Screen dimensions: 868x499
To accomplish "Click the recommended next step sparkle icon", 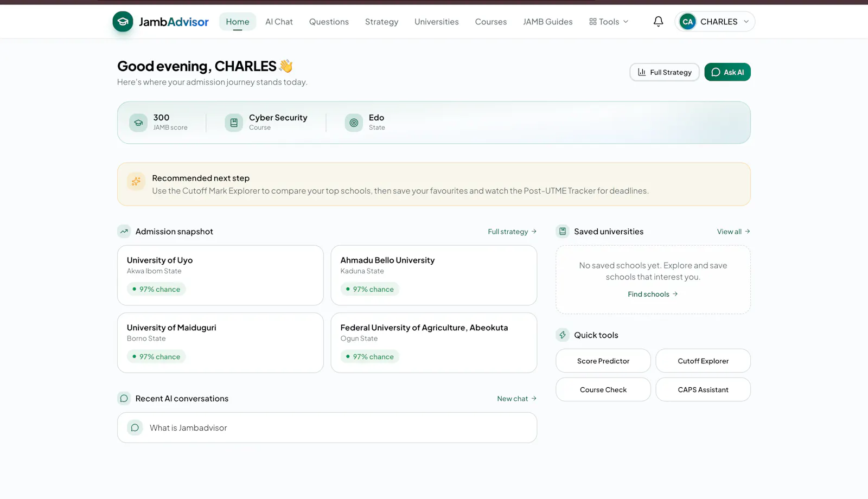I will (x=136, y=181).
